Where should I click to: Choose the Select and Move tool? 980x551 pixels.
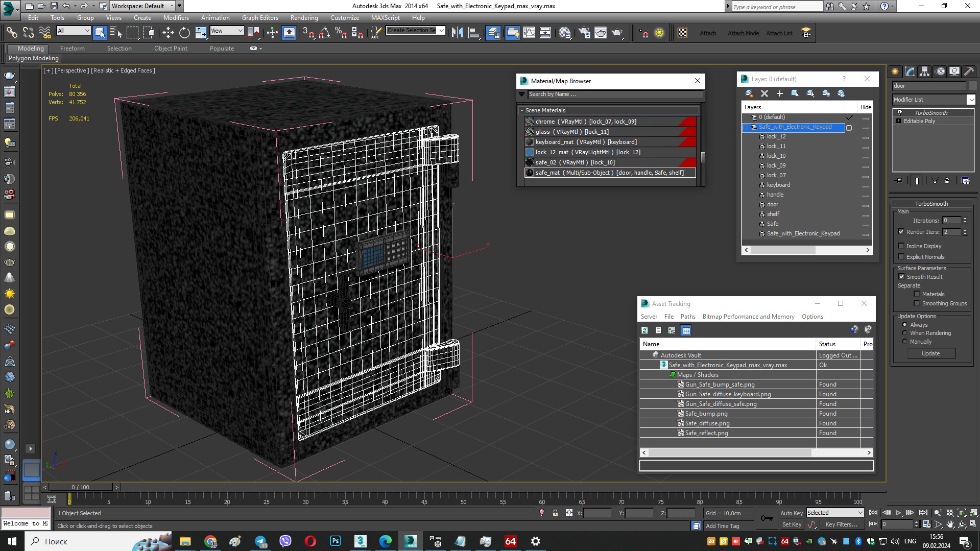168,33
